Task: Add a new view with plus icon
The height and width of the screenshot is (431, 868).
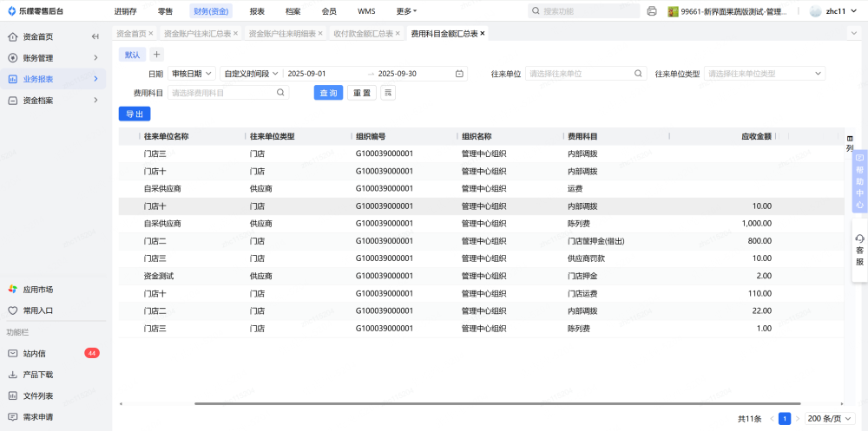Action: (157, 55)
